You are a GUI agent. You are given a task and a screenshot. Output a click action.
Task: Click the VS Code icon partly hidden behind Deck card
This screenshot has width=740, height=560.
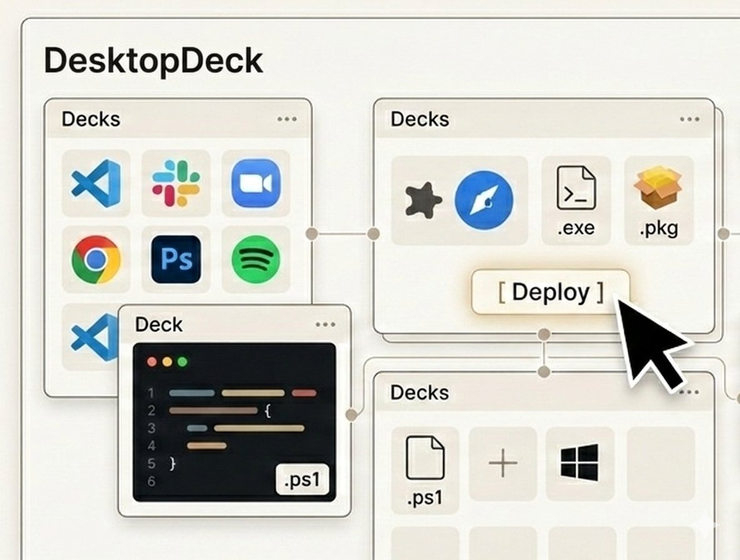pos(94,337)
